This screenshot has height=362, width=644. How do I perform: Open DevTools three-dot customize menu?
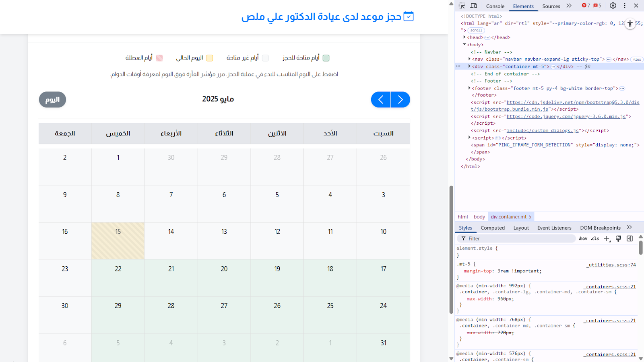[x=625, y=6]
